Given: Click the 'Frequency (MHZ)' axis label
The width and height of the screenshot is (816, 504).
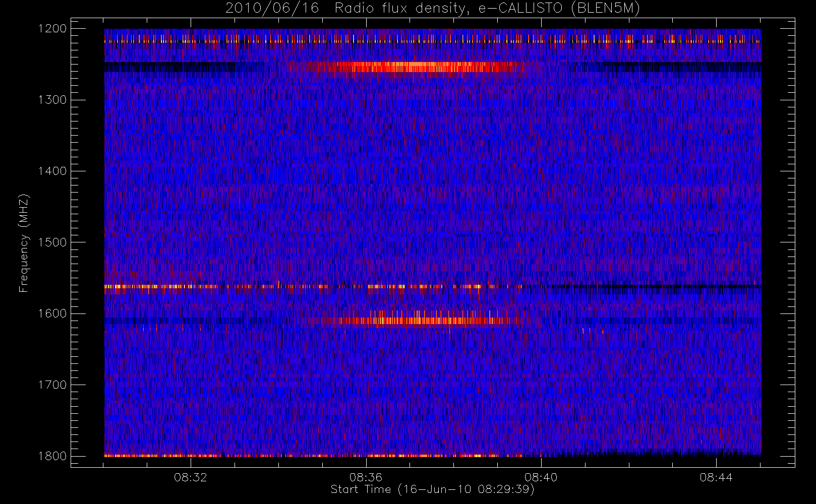Looking at the screenshot, I should pyautogui.click(x=23, y=243).
